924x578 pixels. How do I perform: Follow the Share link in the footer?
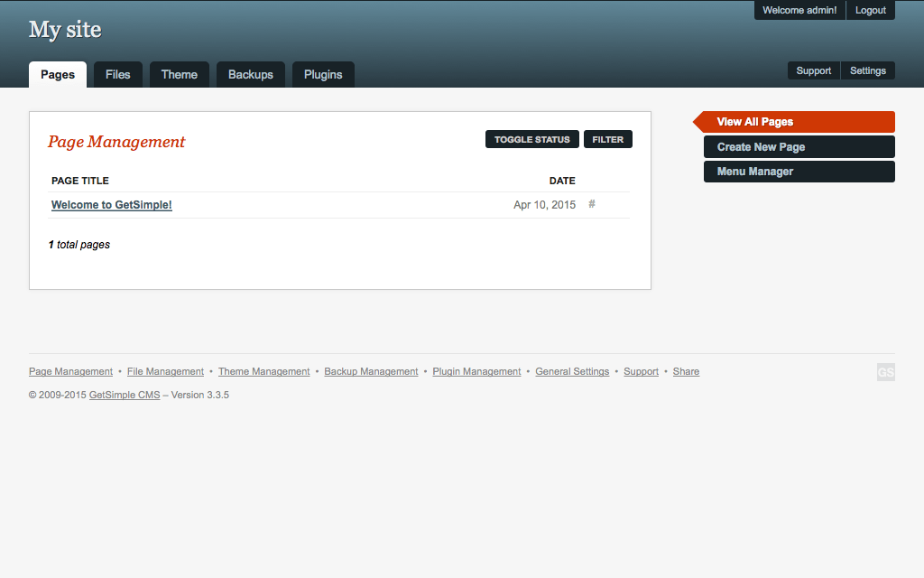tap(686, 371)
